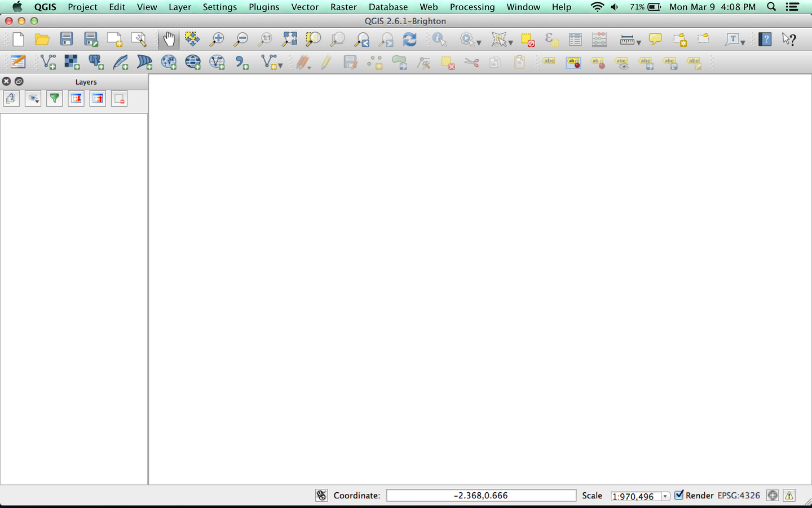The height and width of the screenshot is (508, 812).
Task: Open the attribute table
Action: (575, 40)
